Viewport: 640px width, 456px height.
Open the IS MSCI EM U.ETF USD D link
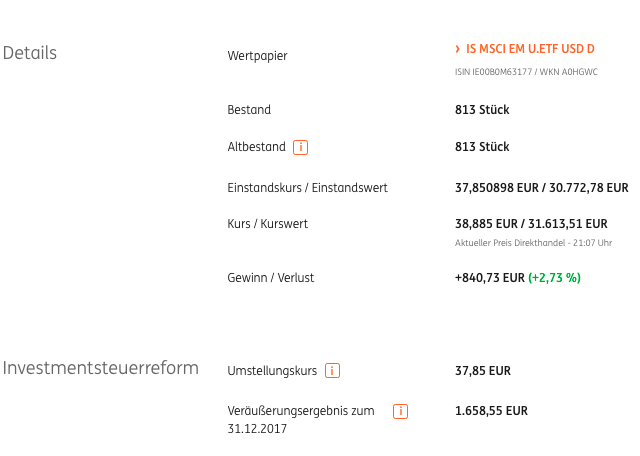click(x=530, y=49)
